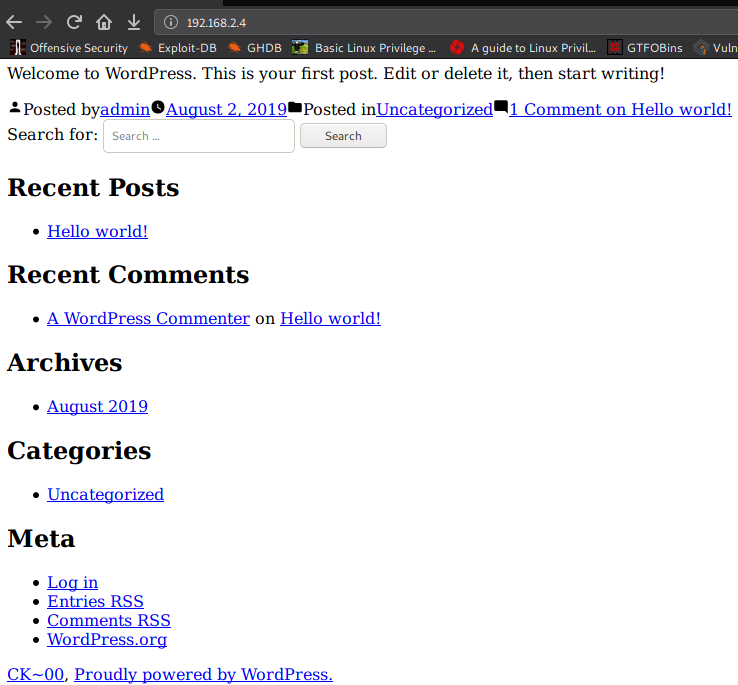This screenshot has width=738, height=685.
Task: Open the Entries RSS feed link
Action: pos(95,601)
